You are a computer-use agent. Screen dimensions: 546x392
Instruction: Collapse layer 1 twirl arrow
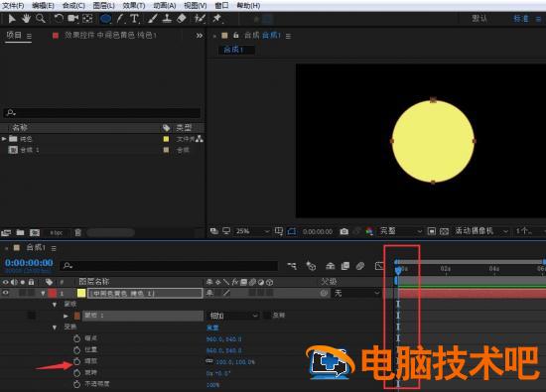point(43,294)
